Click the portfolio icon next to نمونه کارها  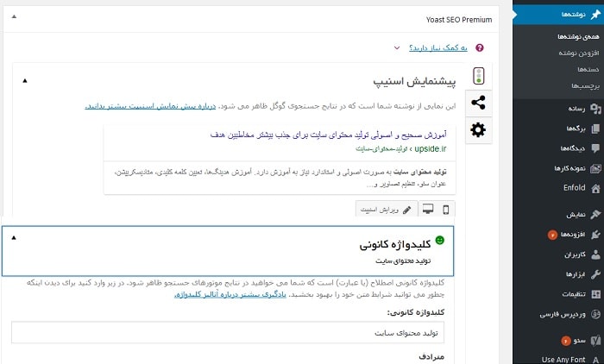(x=595, y=168)
